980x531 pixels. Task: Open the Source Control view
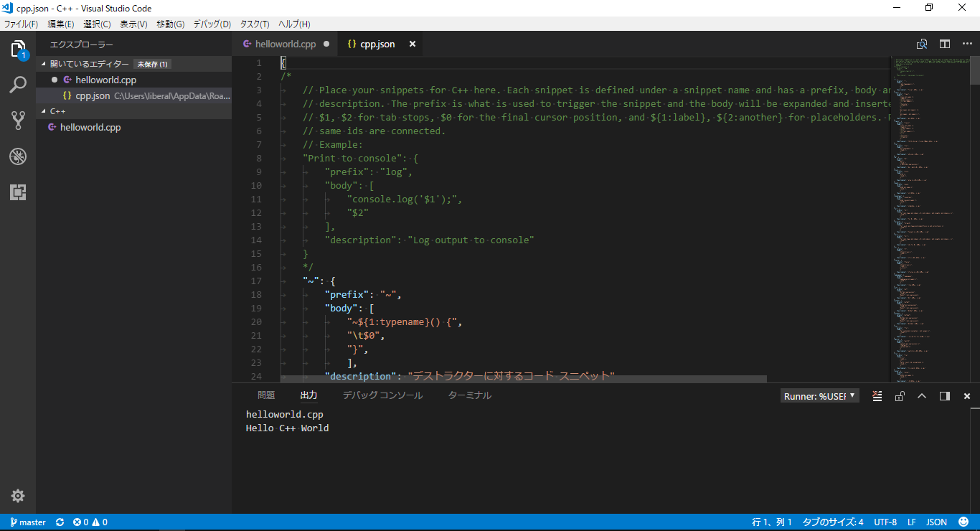(18, 121)
